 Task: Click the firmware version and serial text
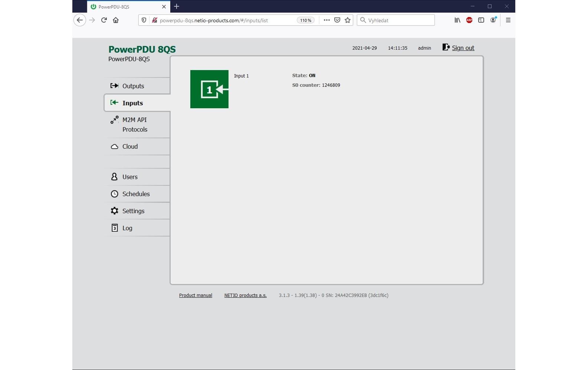click(x=334, y=295)
